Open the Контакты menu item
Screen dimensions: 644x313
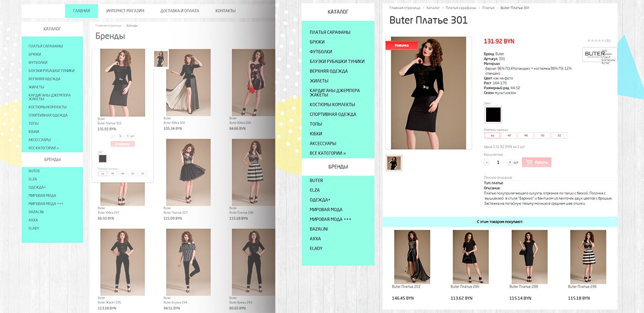tap(225, 11)
